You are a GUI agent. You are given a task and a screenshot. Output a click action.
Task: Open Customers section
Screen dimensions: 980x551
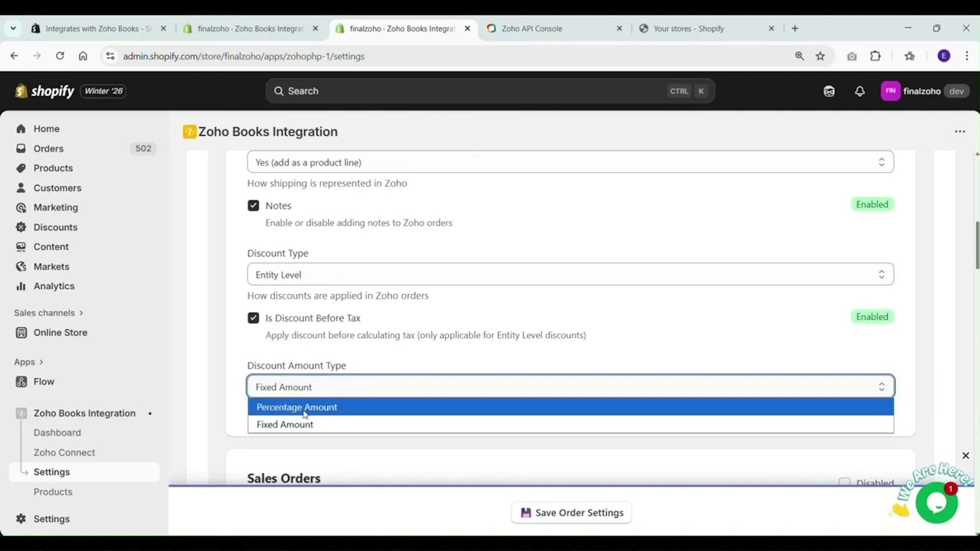pos(58,187)
